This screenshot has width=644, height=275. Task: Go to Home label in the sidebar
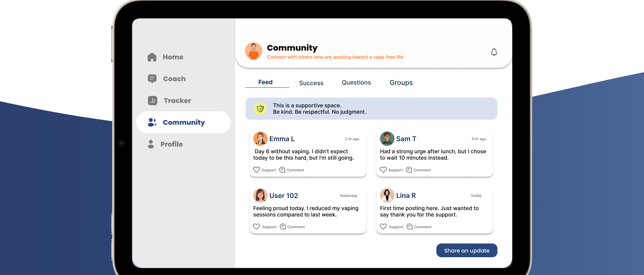[x=173, y=57]
